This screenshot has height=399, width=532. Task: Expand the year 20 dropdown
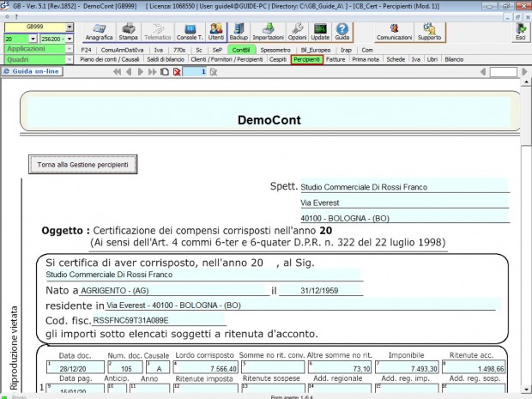pyautogui.click(x=33, y=39)
